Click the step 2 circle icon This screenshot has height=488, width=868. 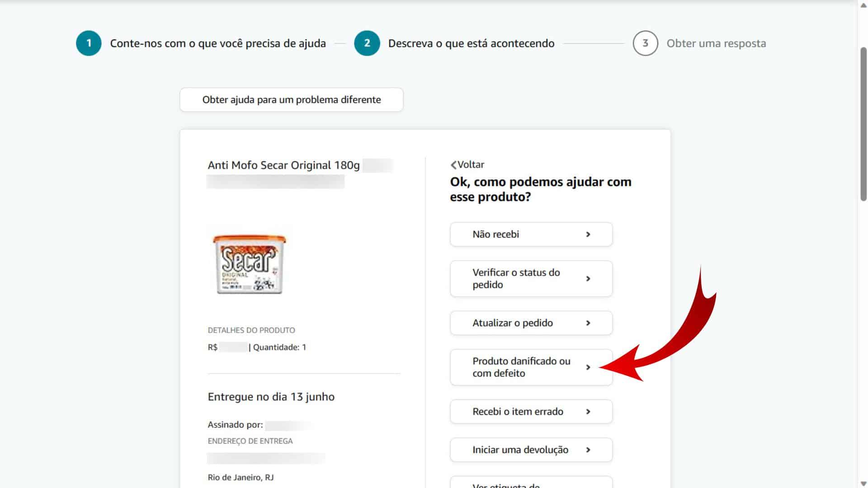coord(367,43)
